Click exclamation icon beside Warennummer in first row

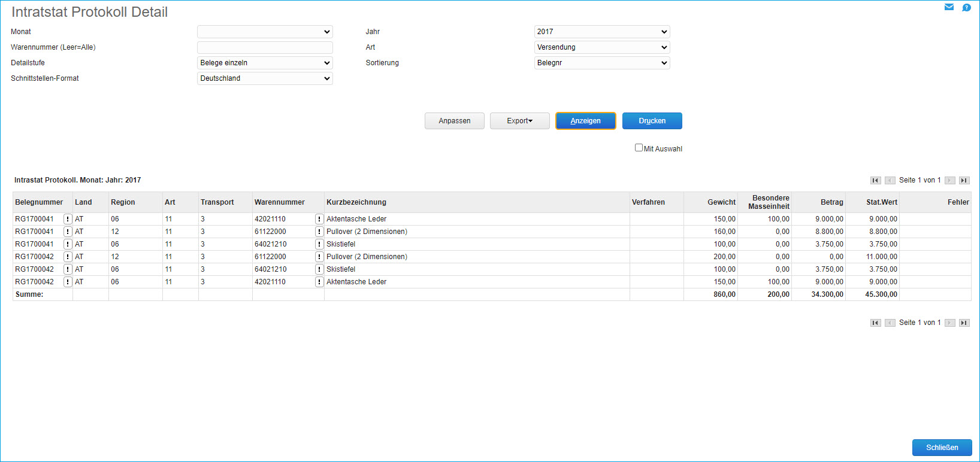coord(319,219)
